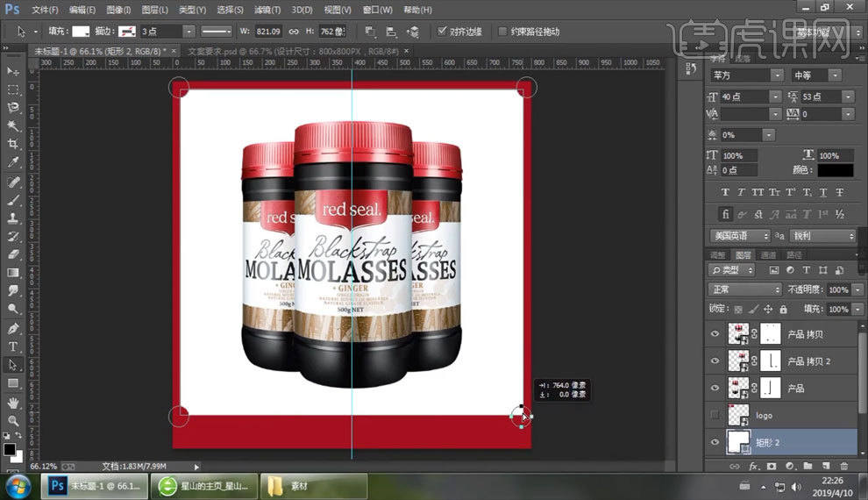The height and width of the screenshot is (500, 868).
Task: Select the Move tool
Action: (13, 71)
